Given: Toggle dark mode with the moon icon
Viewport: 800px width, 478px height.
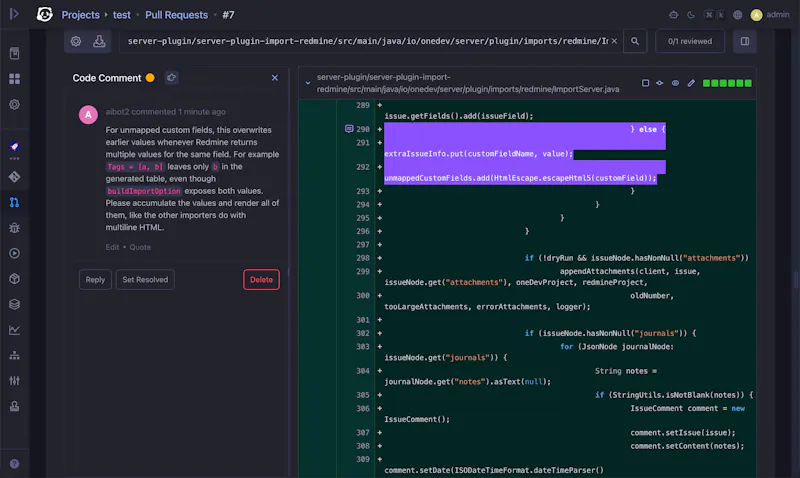Looking at the screenshot, I should [691, 15].
